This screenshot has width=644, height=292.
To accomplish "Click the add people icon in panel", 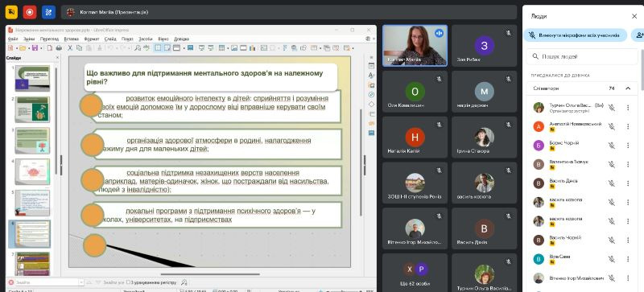I will [x=638, y=35].
